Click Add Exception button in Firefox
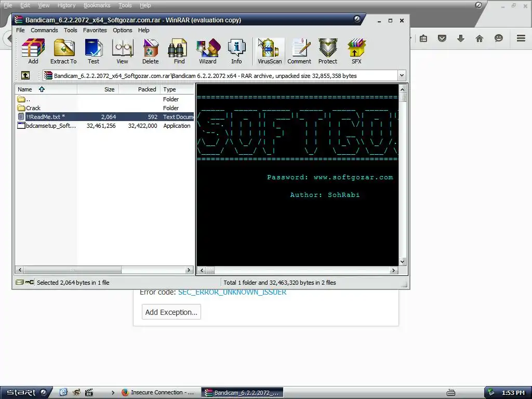Image resolution: width=532 pixels, height=399 pixels. click(171, 312)
